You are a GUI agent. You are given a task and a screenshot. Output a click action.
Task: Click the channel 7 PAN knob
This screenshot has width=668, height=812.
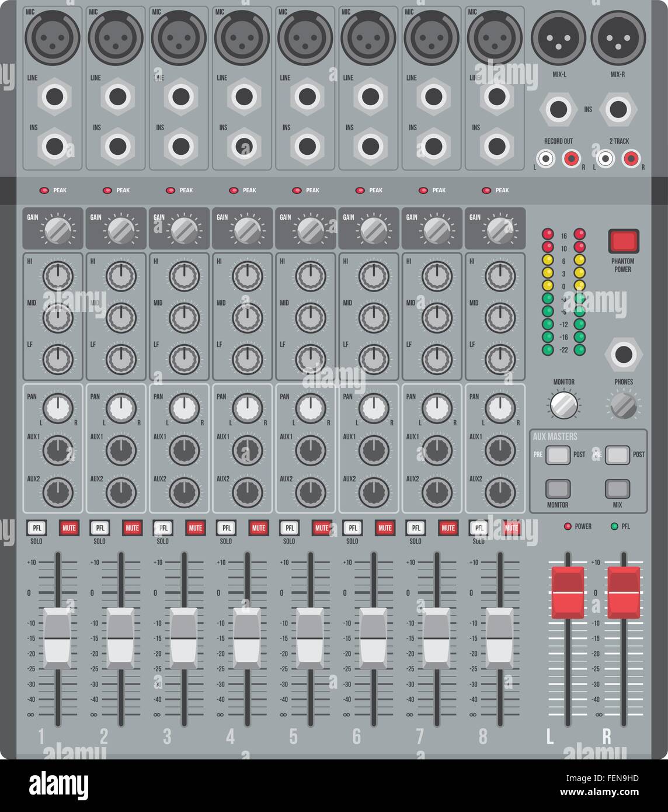click(x=437, y=408)
